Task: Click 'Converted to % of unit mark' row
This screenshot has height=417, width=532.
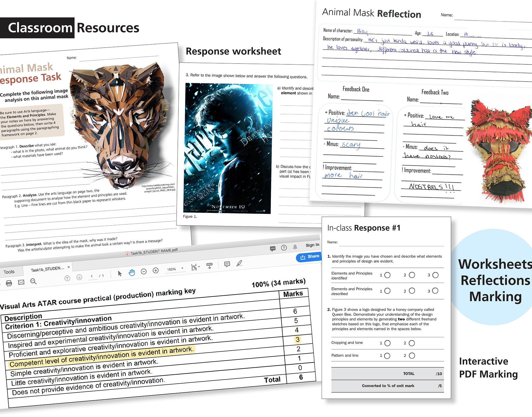Action: (x=388, y=386)
